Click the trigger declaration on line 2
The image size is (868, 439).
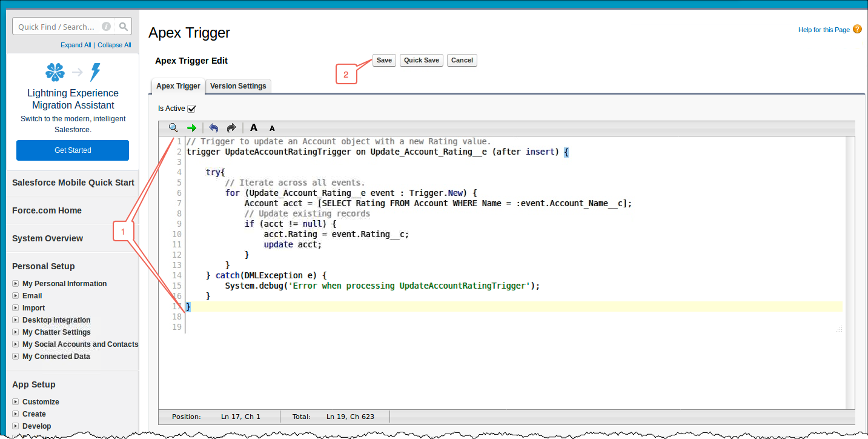coord(377,152)
